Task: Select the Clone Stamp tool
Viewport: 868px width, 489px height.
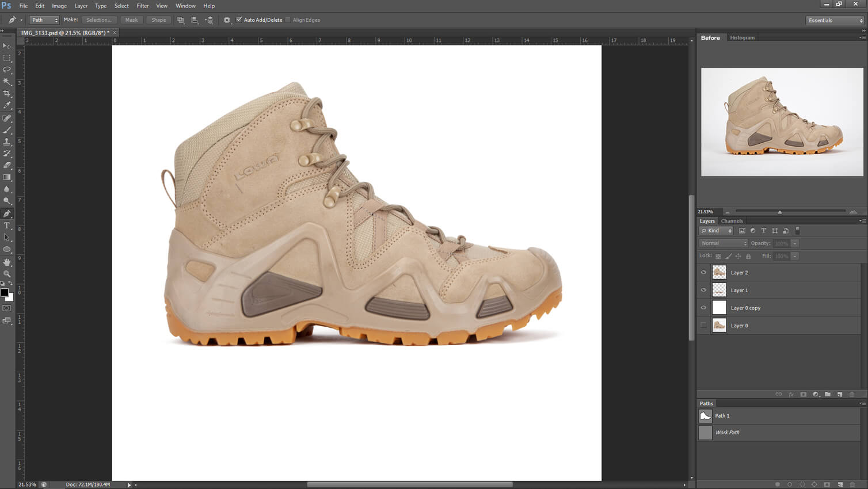Action: click(x=7, y=142)
